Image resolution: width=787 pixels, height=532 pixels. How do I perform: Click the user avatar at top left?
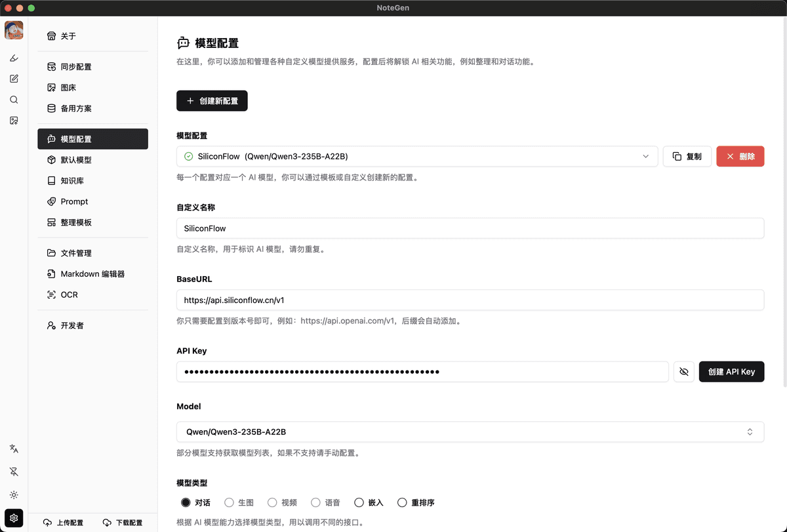14,30
